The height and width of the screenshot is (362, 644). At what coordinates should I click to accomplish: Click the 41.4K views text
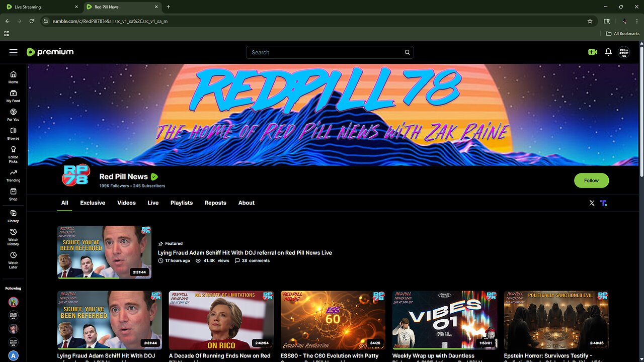216,261
